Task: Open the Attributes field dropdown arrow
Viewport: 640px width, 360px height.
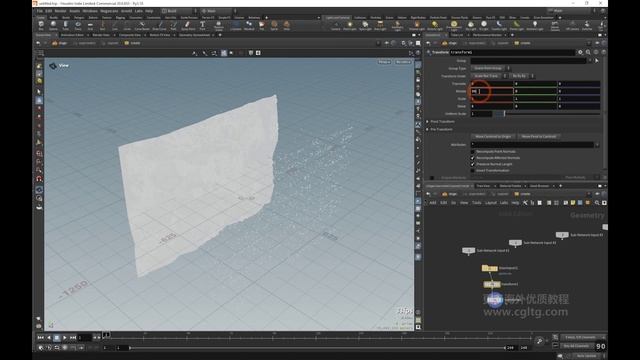Action: point(597,144)
